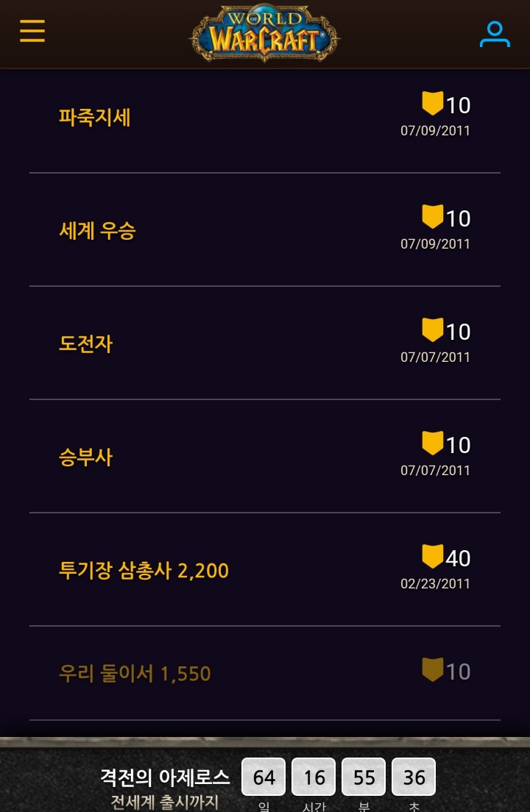Tap the countdown minutes box showing 55
This screenshot has height=812, width=530.
point(364,777)
